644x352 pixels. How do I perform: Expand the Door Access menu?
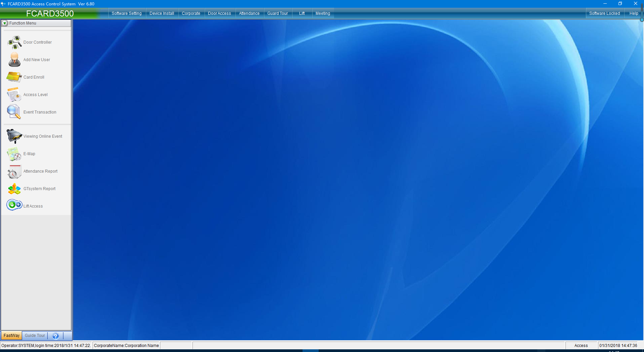(219, 13)
